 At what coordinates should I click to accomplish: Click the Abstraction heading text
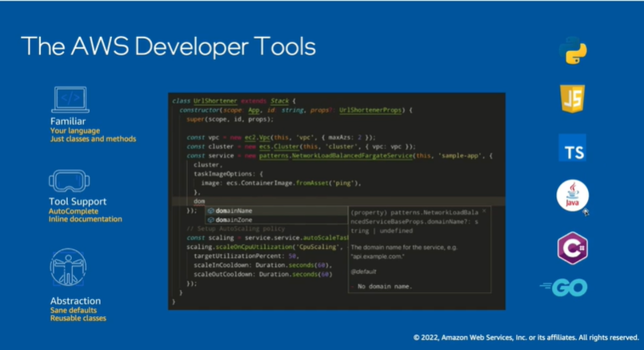click(75, 301)
